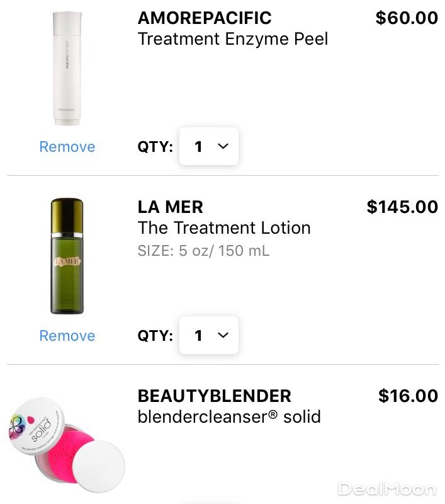Click the $60.00 price

coord(407,18)
